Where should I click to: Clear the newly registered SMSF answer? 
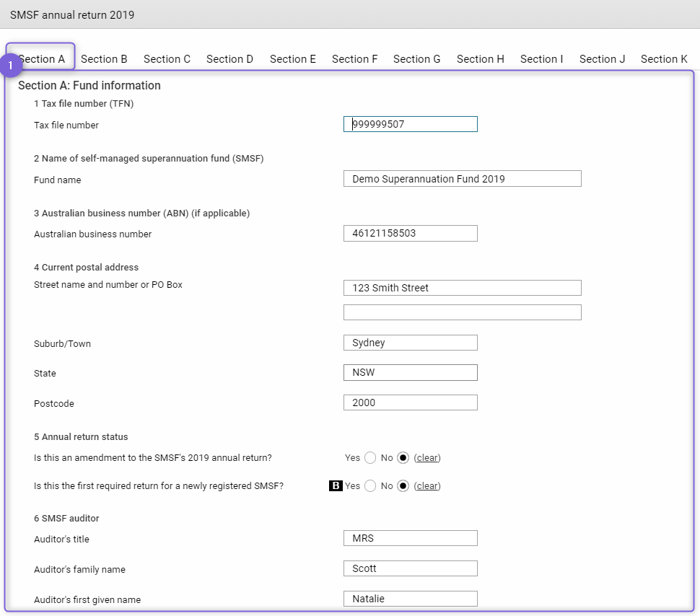(427, 486)
